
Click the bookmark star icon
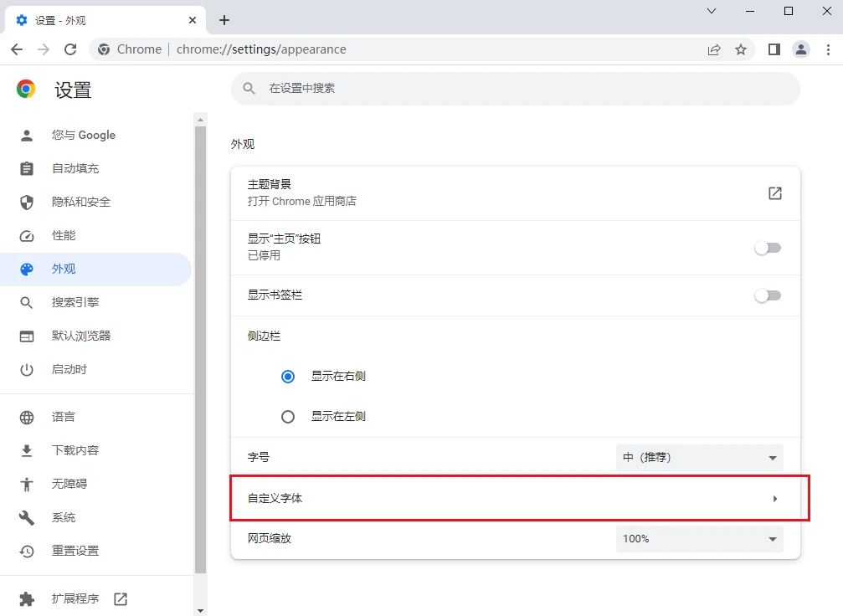click(x=741, y=49)
